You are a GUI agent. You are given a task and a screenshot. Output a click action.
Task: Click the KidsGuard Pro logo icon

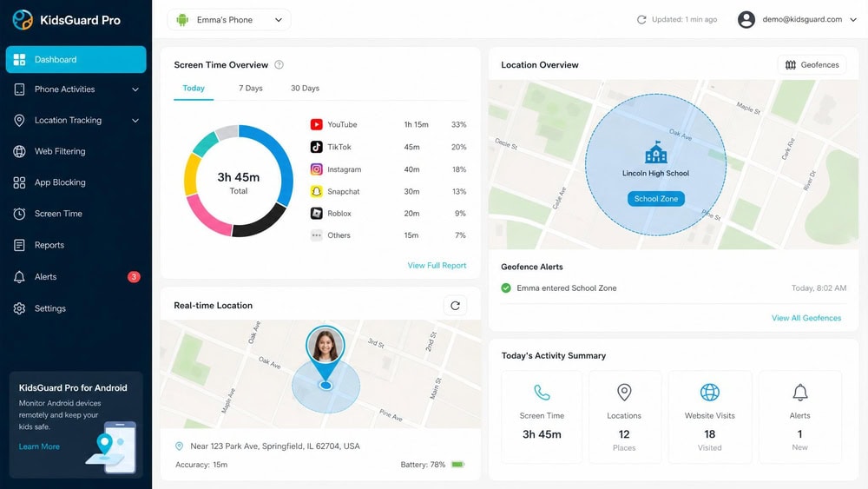pos(23,20)
